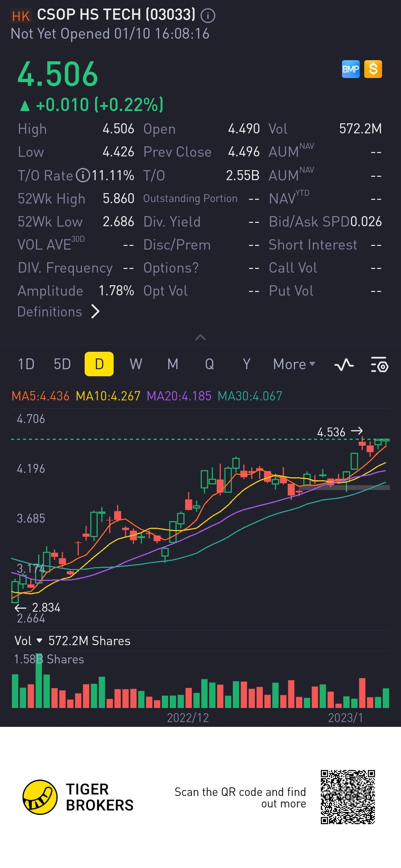Tap the MA5:4.436 indicator label

point(40,396)
